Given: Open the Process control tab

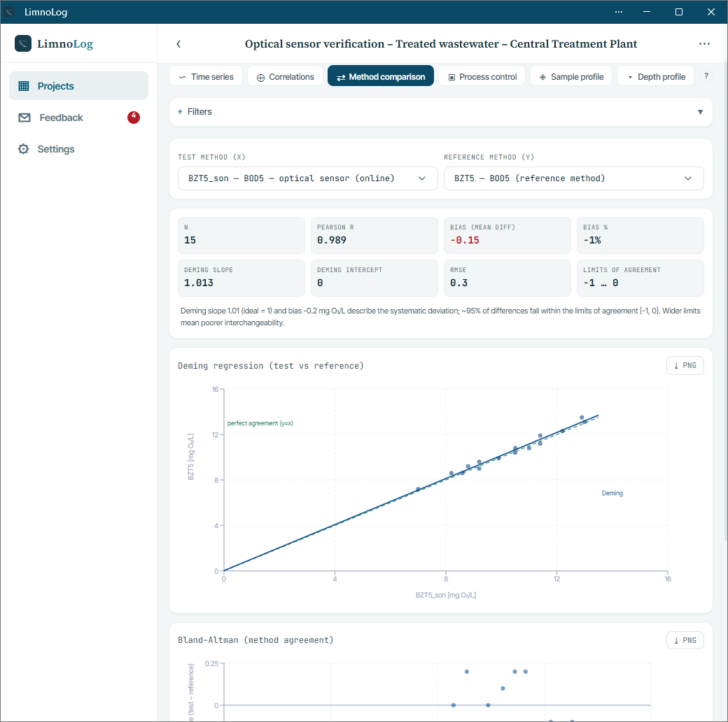Looking at the screenshot, I should tap(482, 76).
